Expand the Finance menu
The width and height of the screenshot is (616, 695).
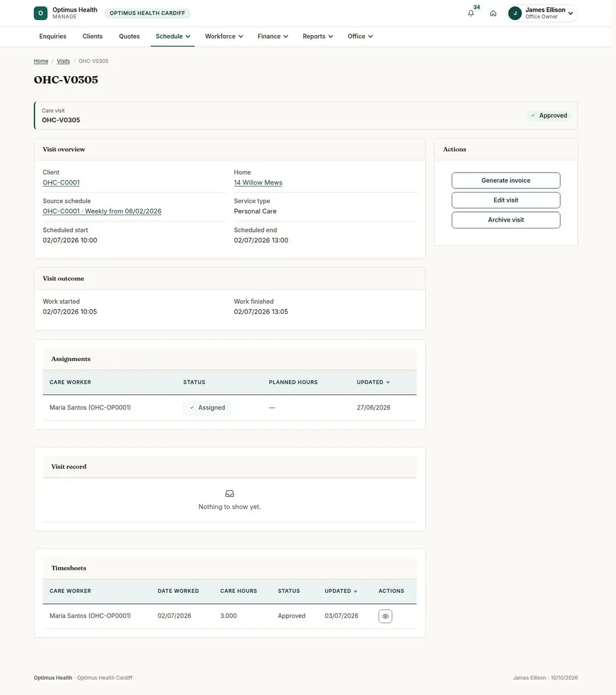click(273, 36)
